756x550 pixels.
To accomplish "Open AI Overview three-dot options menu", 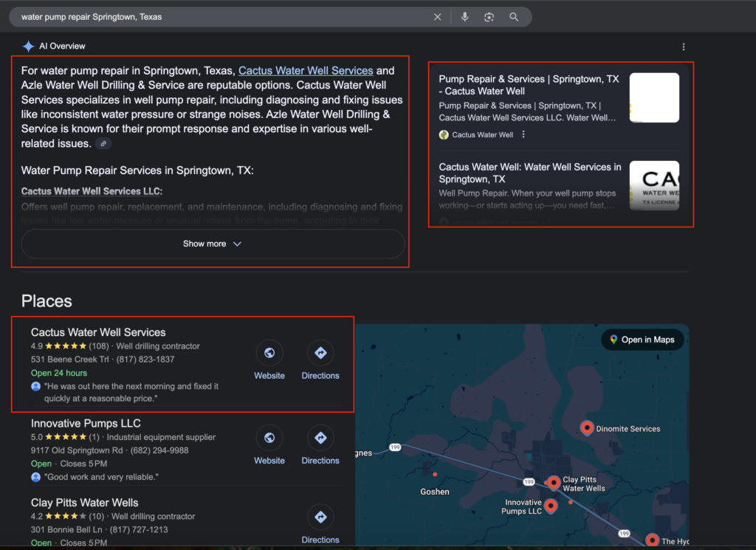I will click(683, 47).
